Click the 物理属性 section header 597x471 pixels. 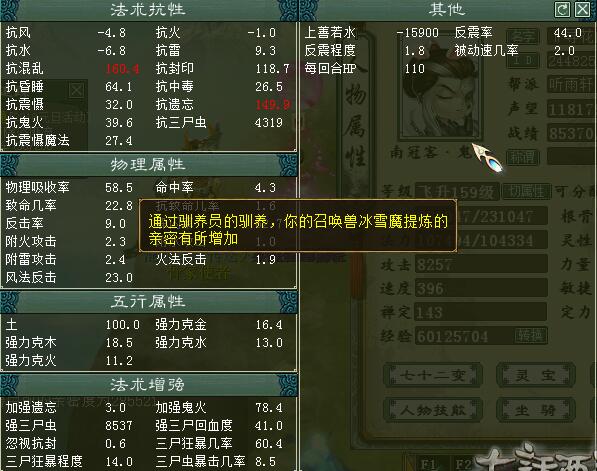click(x=148, y=165)
